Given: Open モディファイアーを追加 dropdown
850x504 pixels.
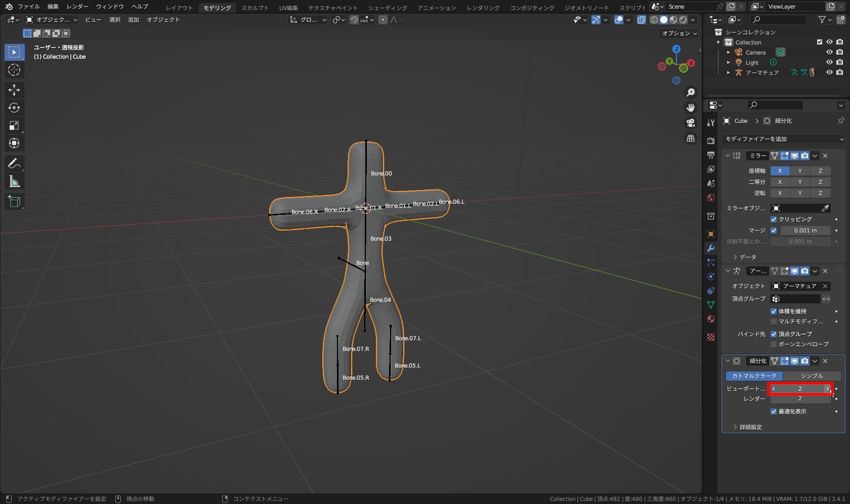Looking at the screenshot, I should point(783,139).
